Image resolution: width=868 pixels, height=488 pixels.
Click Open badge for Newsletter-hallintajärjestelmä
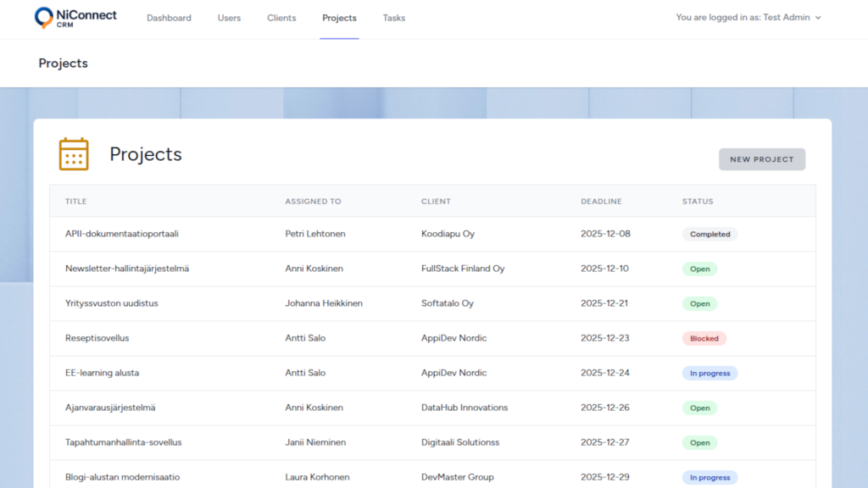[699, 269]
